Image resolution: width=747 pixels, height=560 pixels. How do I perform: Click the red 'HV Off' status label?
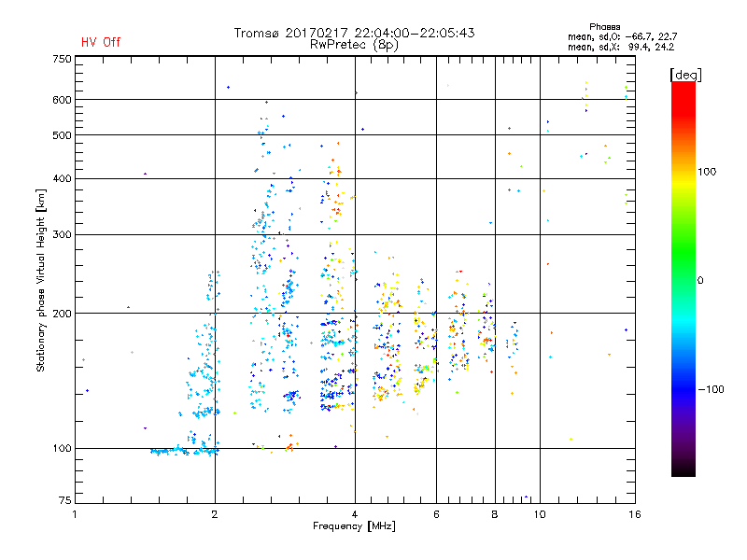(x=101, y=42)
